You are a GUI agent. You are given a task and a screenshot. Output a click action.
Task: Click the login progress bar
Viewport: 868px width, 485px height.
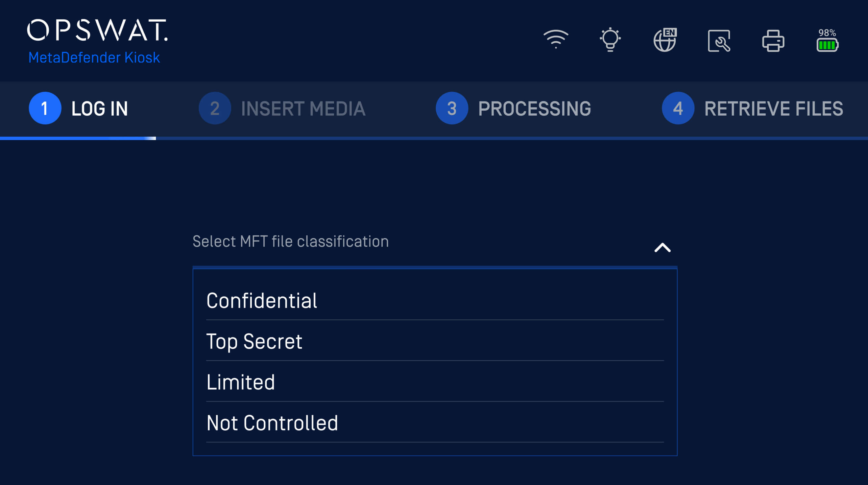(x=78, y=138)
